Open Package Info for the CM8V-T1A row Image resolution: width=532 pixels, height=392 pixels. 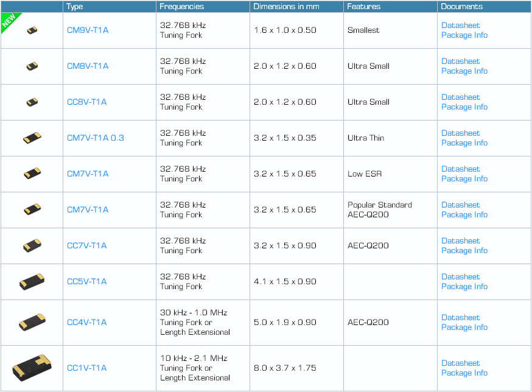[x=464, y=71]
